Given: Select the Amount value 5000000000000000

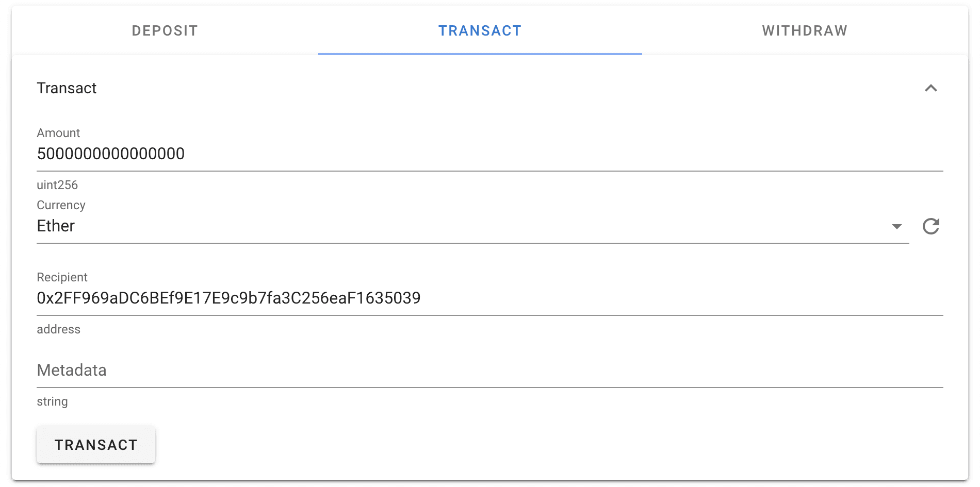Looking at the screenshot, I should click(110, 154).
